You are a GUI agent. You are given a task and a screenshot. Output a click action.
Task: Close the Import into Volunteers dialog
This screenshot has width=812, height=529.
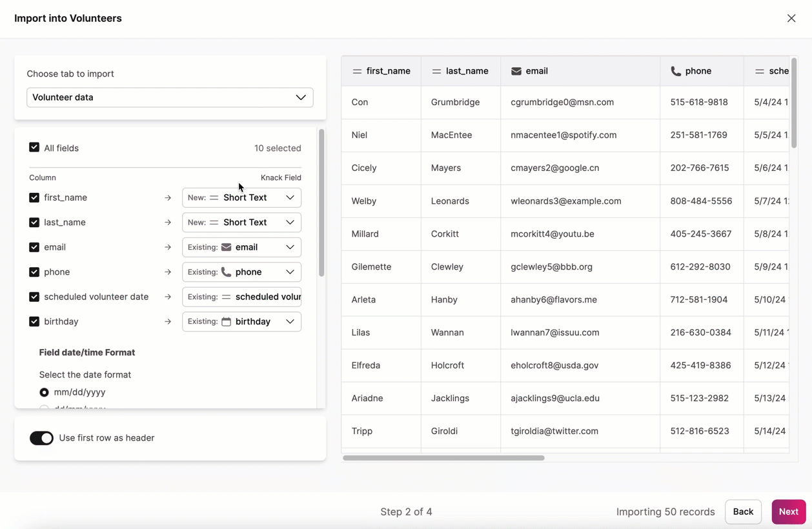[x=791, y=19]
